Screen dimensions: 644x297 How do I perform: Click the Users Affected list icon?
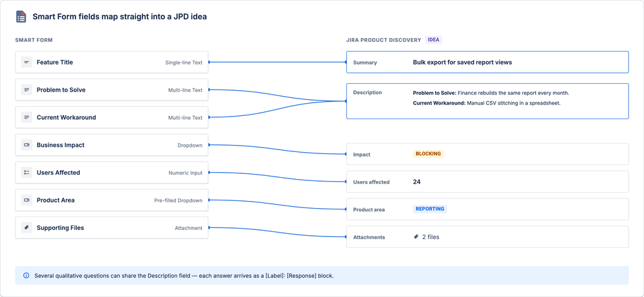click(26, 173)
